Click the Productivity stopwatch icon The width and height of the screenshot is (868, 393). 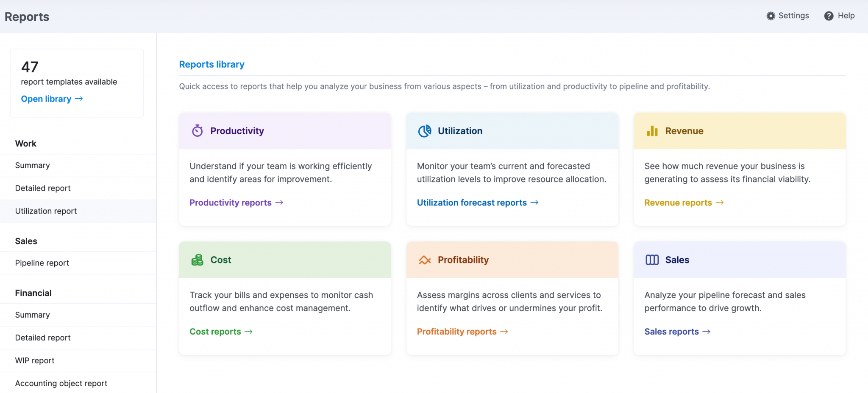click(x=196, y=130)
